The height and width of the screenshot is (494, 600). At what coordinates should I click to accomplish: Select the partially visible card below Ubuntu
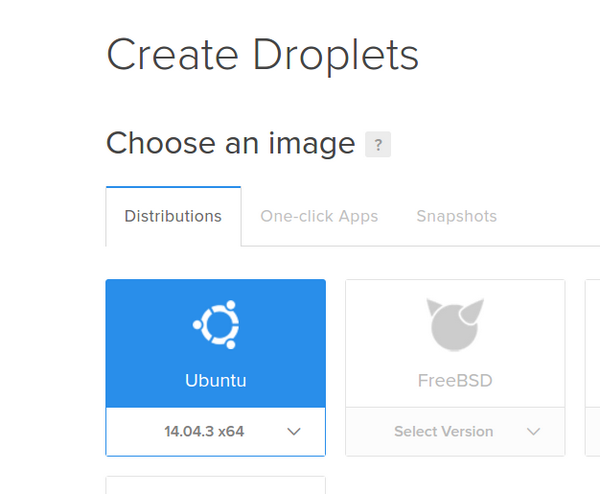[215, 485]
